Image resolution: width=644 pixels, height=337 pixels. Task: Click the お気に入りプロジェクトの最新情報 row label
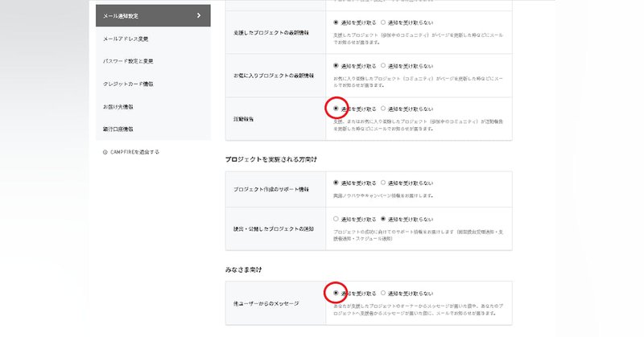tap(274, 76)
